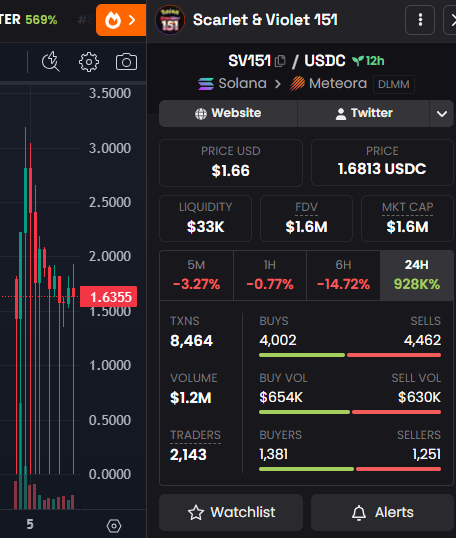Click the PRICE USD $1.66 box

[231, 163]
